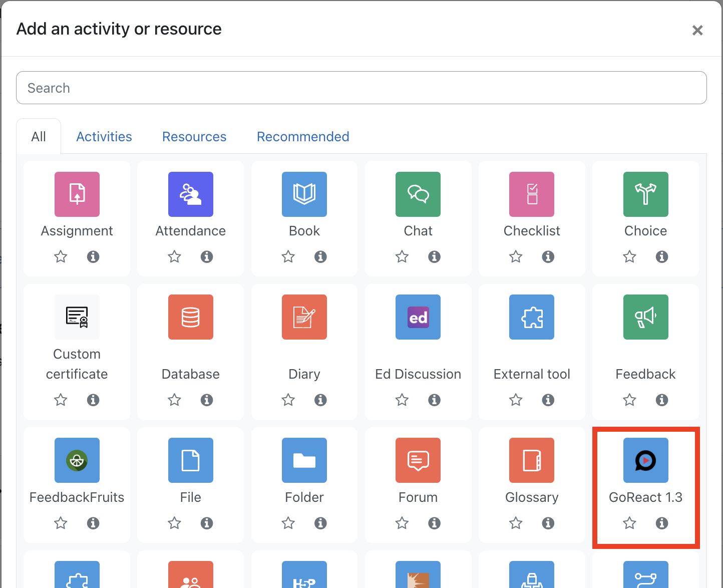Choose the Chat activity icon
The height and width of the screenshot is (588, 723).
[418, 194]
